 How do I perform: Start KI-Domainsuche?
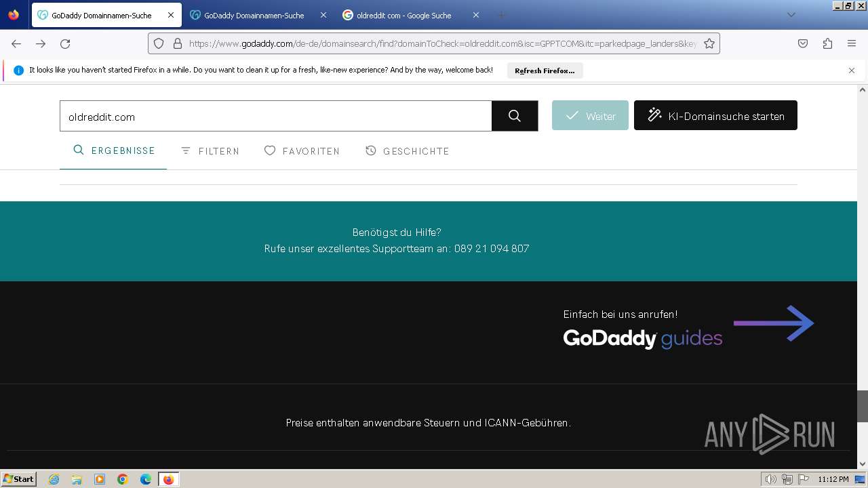(715, 116)
